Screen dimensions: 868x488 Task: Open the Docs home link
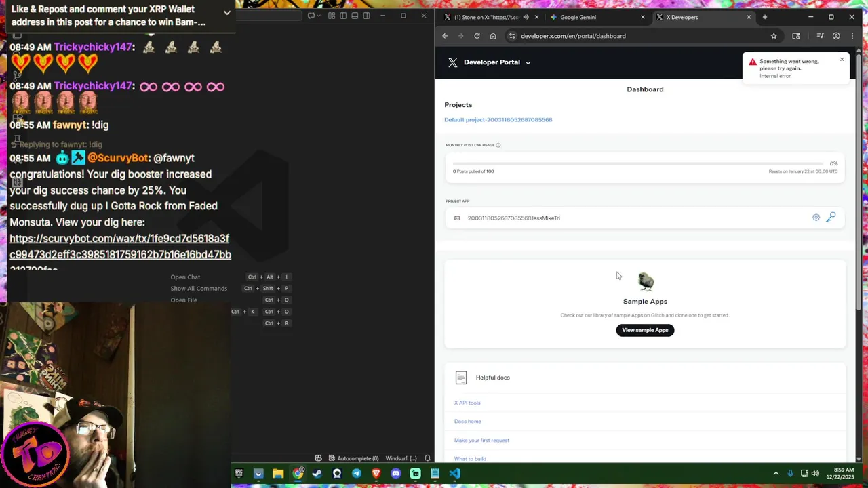click(468, 422)
